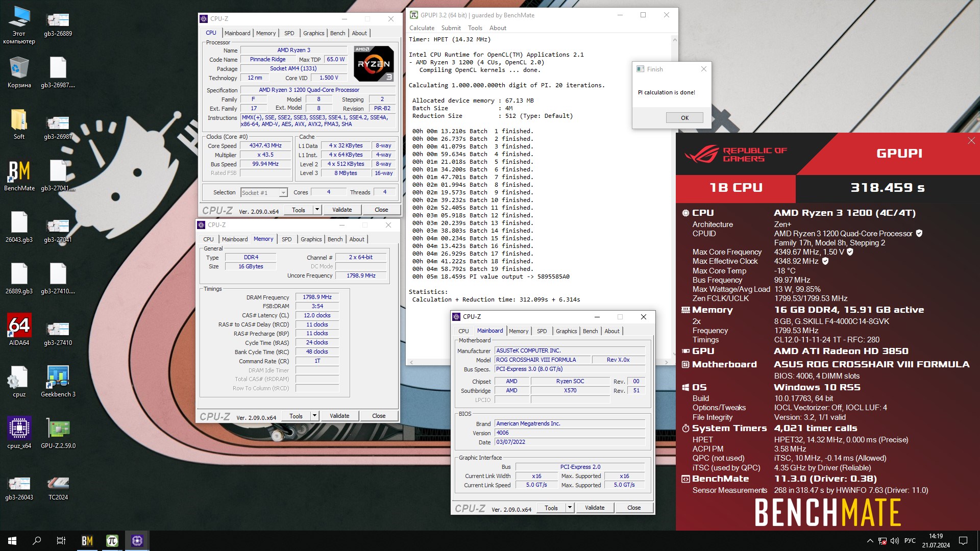Expand Tools dropdown arrow in Memory CPU-Z window
The width and height of the screenshot is (980, 551).
[314, 416]
